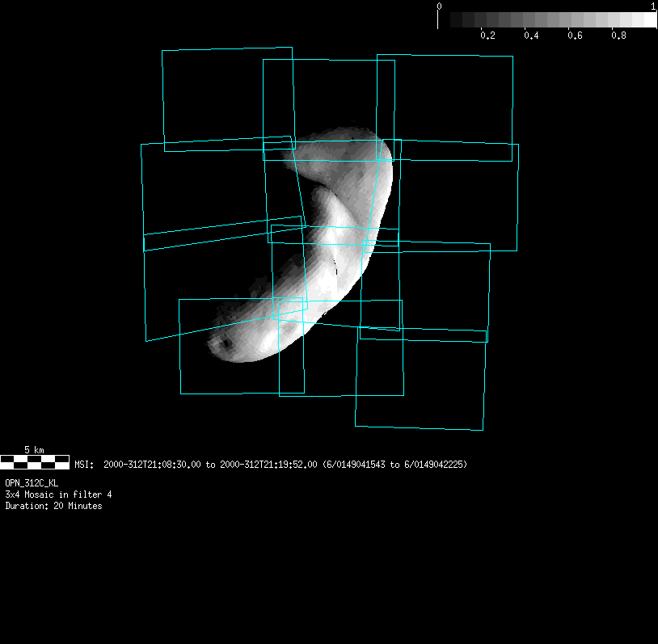
Task: Select the white end of the grayscale bar
Action: point(649,20)
